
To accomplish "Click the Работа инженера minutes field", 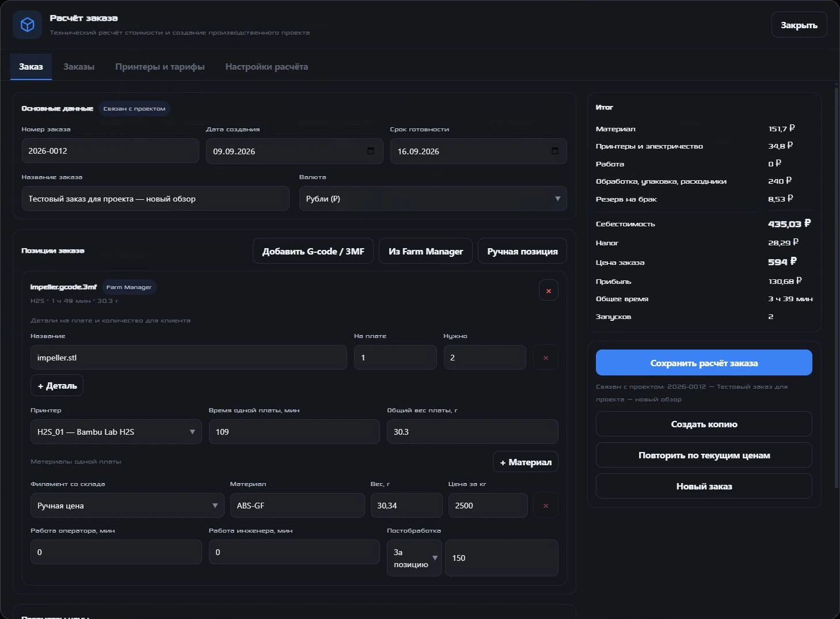I will tap(294, 552).
